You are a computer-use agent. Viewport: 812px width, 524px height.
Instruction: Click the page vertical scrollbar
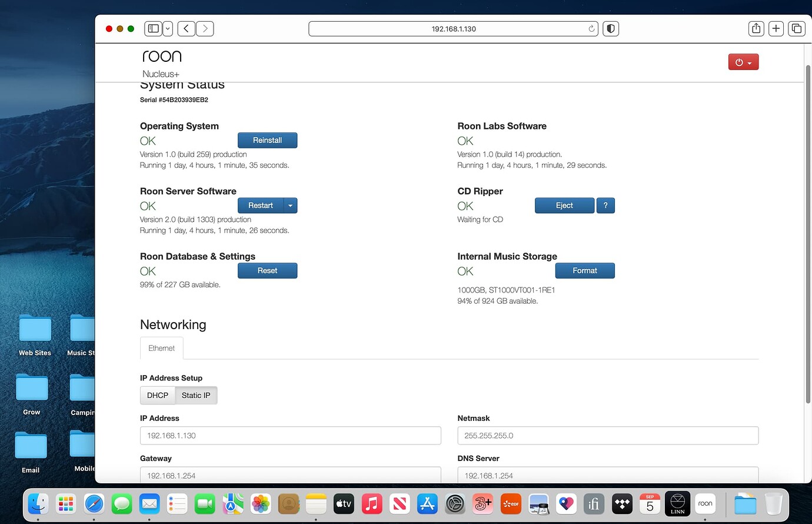808,236
